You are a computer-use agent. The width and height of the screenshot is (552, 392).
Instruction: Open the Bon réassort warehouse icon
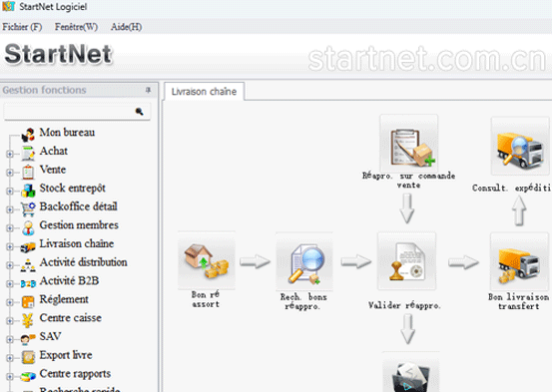(207, 260)
